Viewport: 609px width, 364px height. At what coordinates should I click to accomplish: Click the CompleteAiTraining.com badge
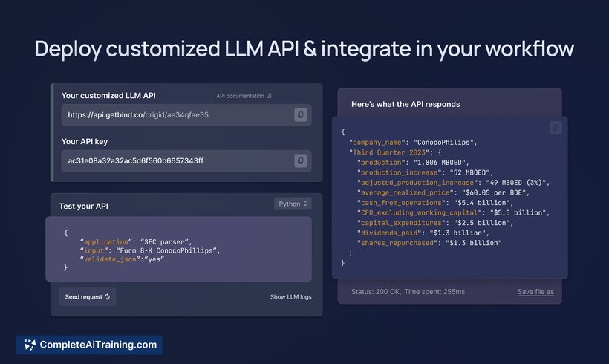89,345
